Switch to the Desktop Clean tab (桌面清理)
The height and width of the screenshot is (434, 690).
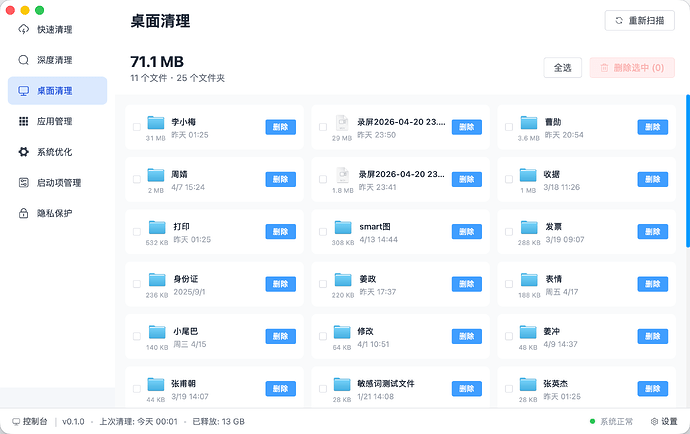pos(56,91)
